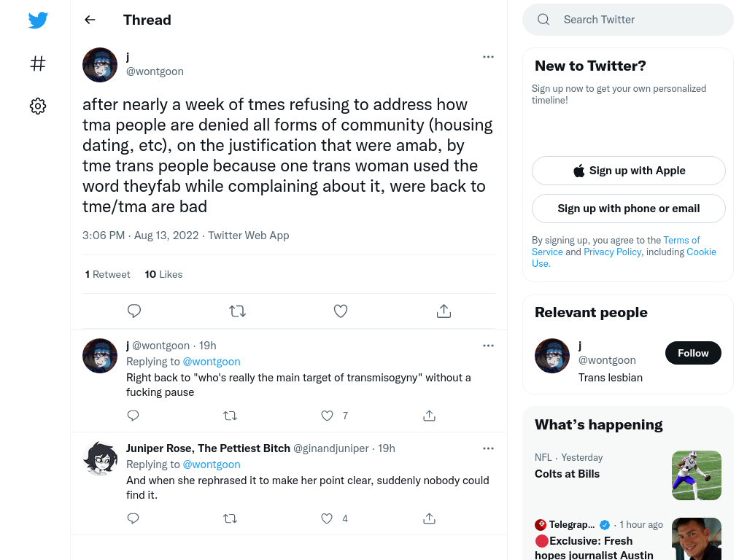
Task: Retweet the main tweet
Action: 237,311
